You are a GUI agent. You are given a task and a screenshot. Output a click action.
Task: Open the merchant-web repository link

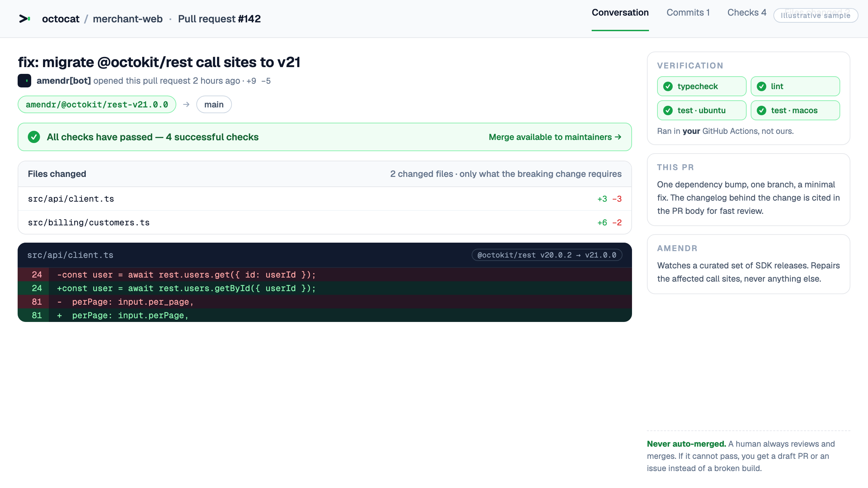128,19
